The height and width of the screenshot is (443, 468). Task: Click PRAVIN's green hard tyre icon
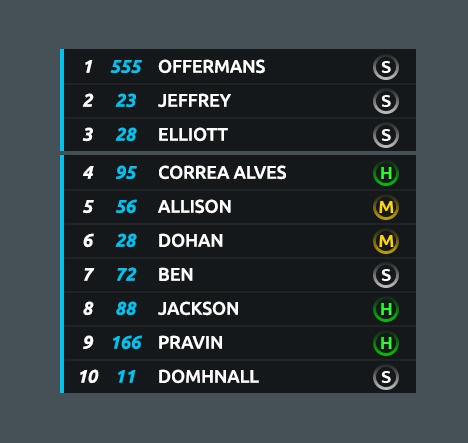click(x=386, y=343)
